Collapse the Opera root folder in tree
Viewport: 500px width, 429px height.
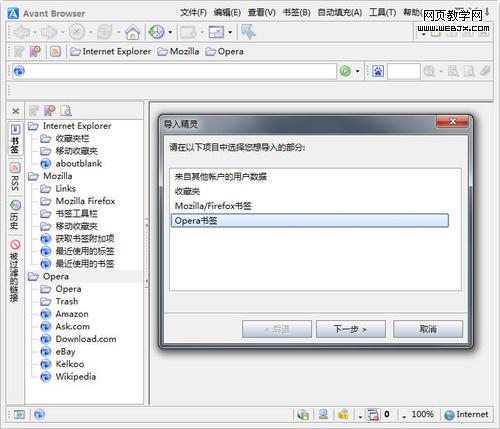pos(33,276)
